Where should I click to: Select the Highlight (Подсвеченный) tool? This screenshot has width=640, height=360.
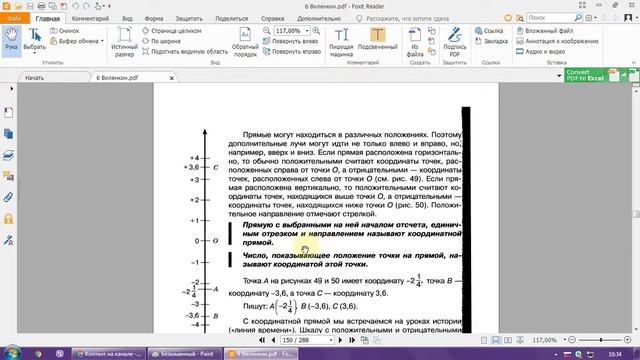coord(378,40)
